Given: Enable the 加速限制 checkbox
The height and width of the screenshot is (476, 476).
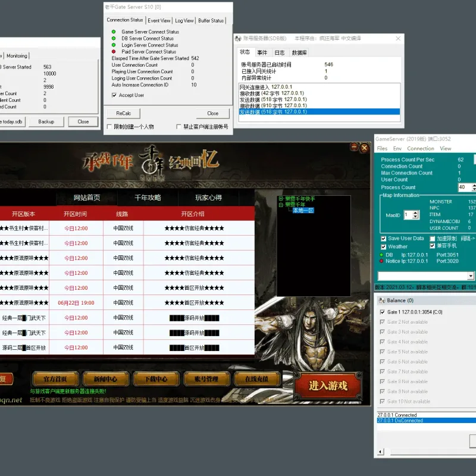Looking at the screenshot, I should tap(433, 239).
